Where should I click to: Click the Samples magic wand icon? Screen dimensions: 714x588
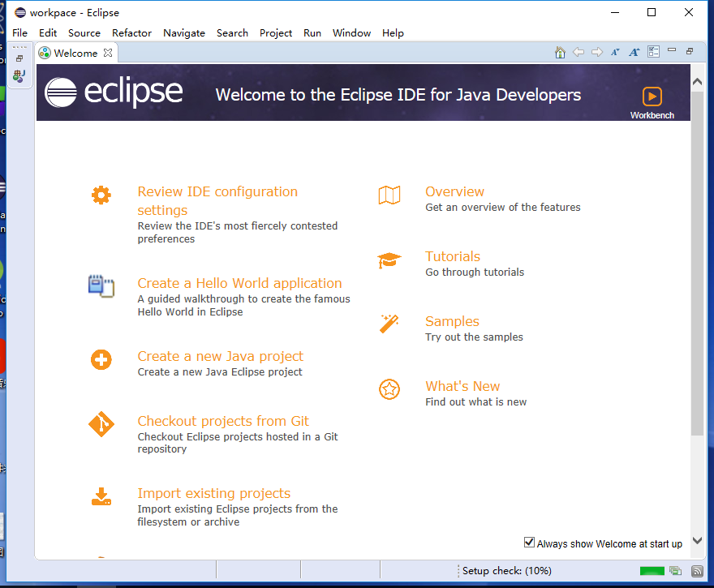pyautogui.click(x=389, y=324)
